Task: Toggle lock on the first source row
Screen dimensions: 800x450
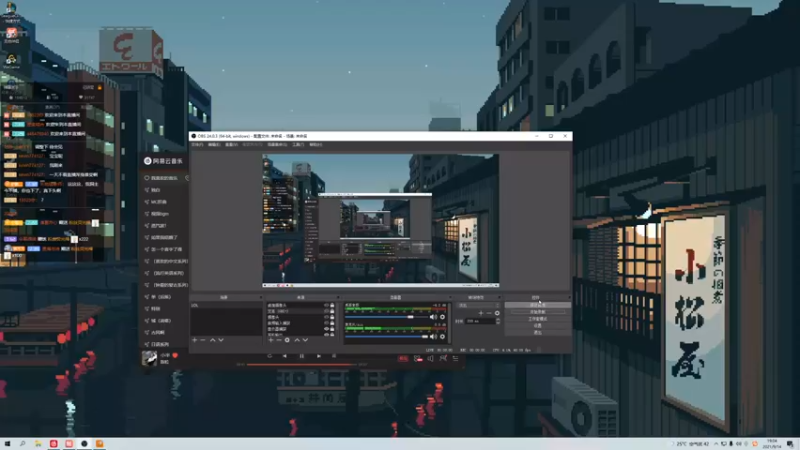Action: pyautogui.click(x=332, y=306)
